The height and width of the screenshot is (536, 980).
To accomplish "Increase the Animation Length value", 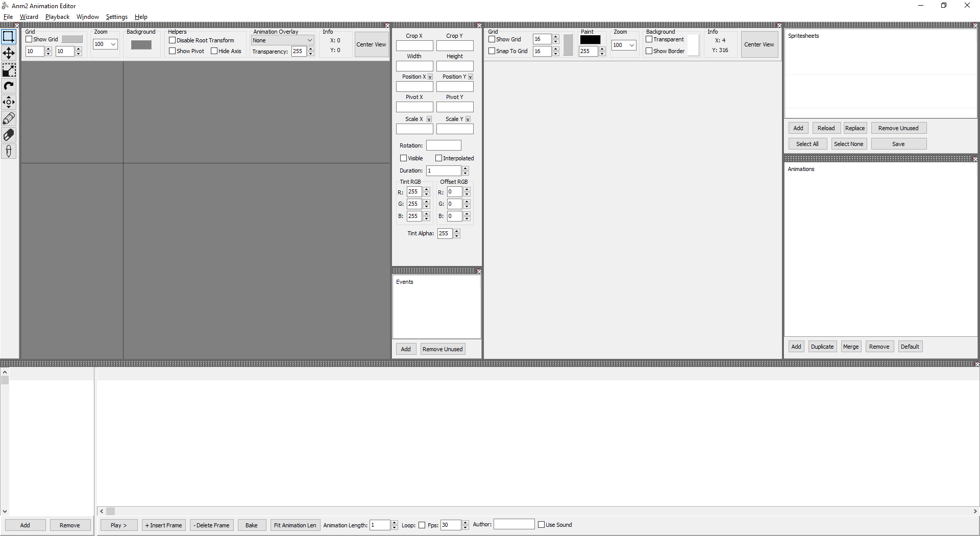I will tap(395, 523).
